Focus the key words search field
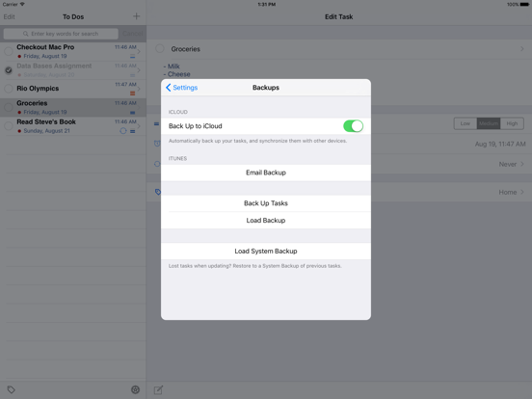Image resolution: width=532 pixels, height=399 pixels. point(61,34)
